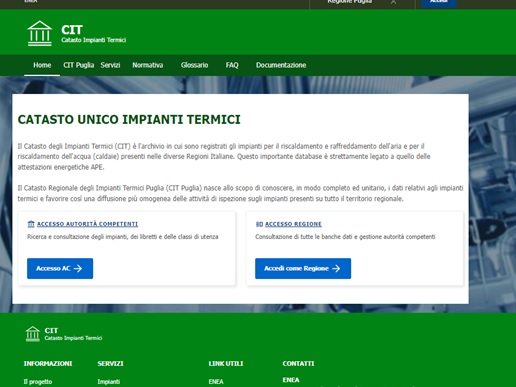Click the ENEA text under Contatti
The image size is (516, 387).
tap(291, 380)
